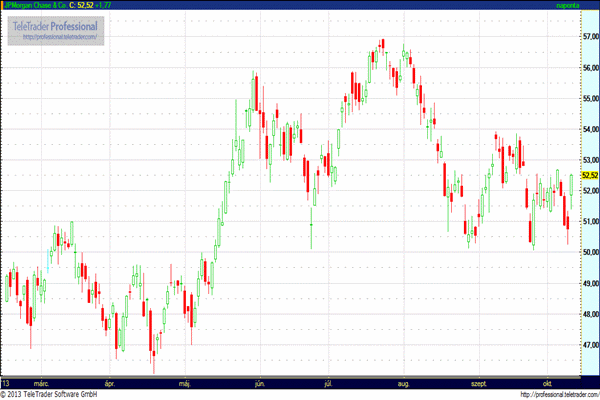
Task: Select the 'aug.' month on time axis
Action: click(404, 382)
